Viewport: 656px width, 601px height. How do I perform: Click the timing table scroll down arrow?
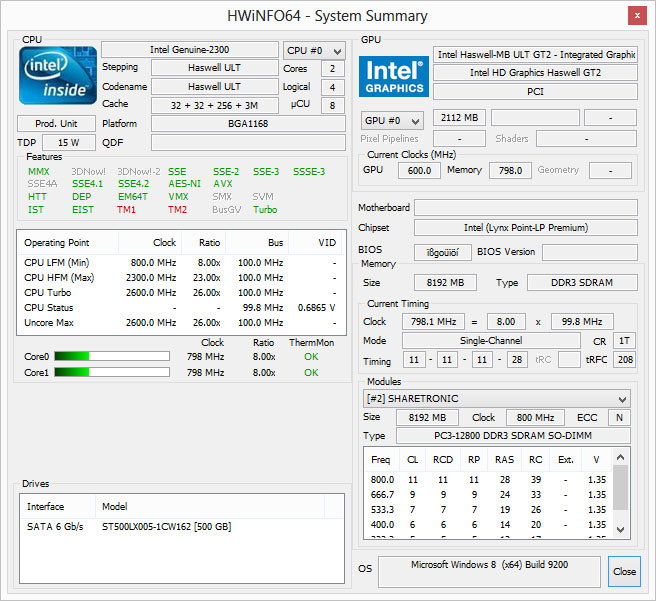pyautogui.click(x=621, y=529)
